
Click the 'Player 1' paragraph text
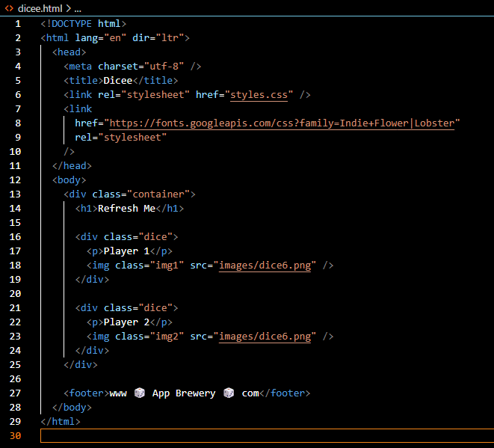(x=126, y=251)
